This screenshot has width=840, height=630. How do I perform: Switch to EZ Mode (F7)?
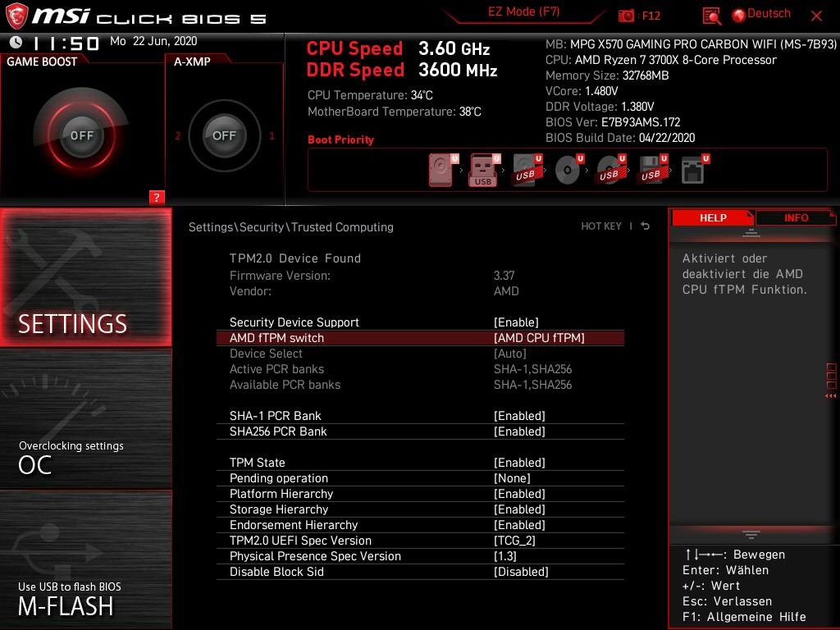(523, 12)
